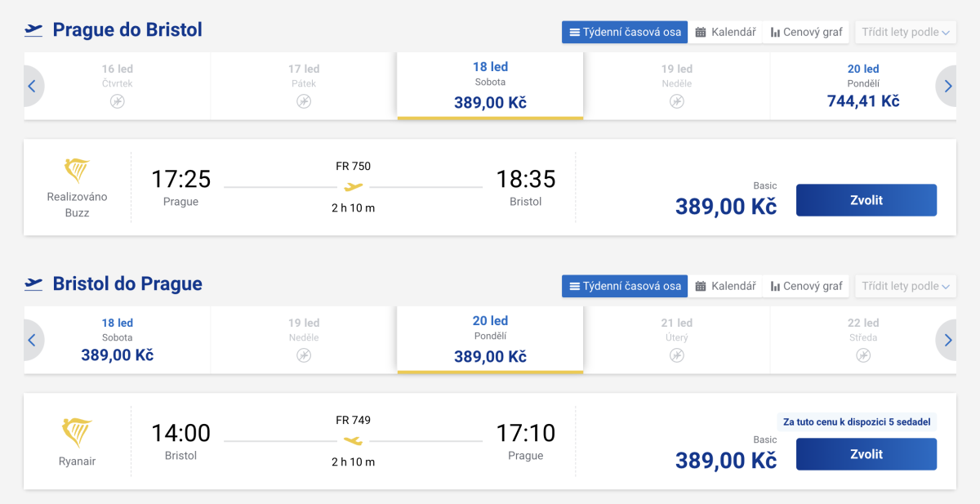Expand Třídit lety podle sorting for return flights
This screenshot has width=980, height=504.
(906, 287)
